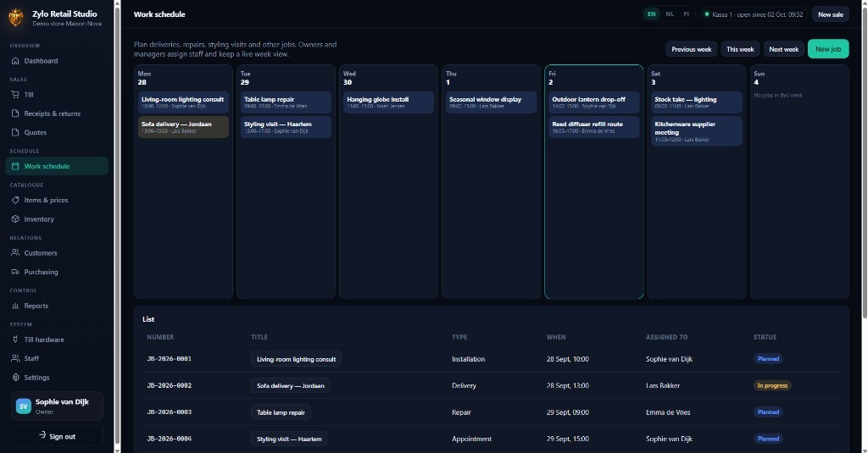The height and width of the screenshot is (453, 868).
Task: Click the TYPE column header
Action: click(459, 337)
